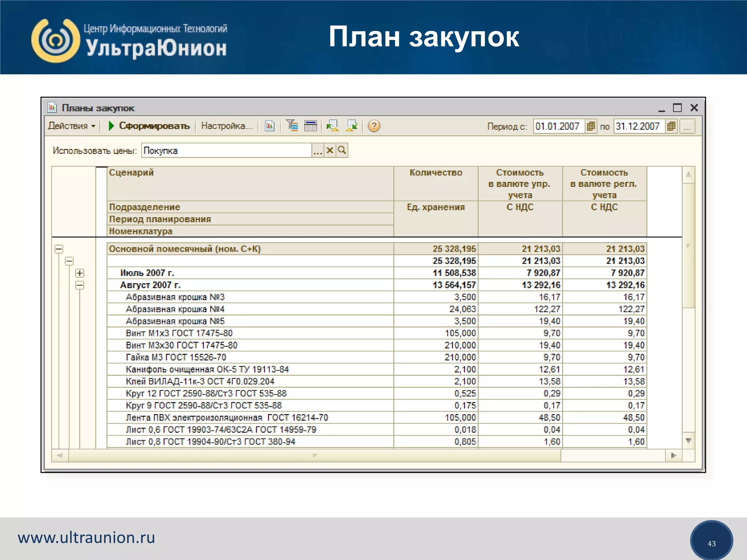Select row Лист 0,8 ГОСТ 19904-90
Image resolution: width=747 pixels, height=560 pixels.
point(377,442)
